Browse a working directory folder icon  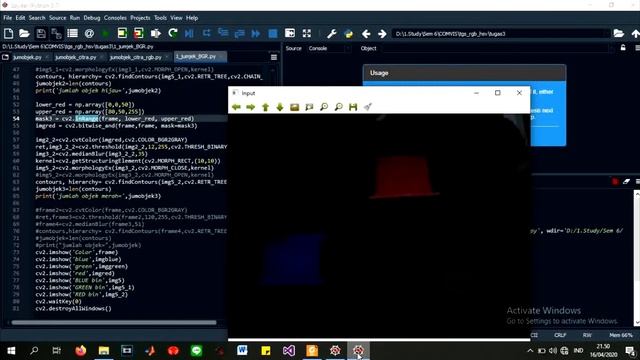619,33
